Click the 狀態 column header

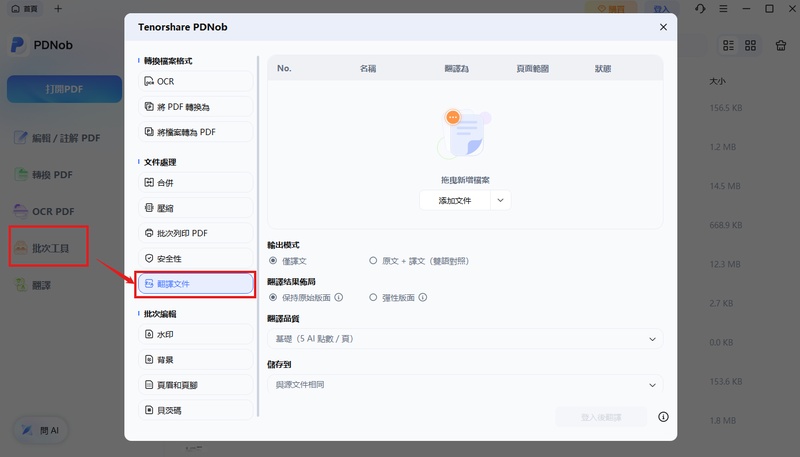click(603, 68)
